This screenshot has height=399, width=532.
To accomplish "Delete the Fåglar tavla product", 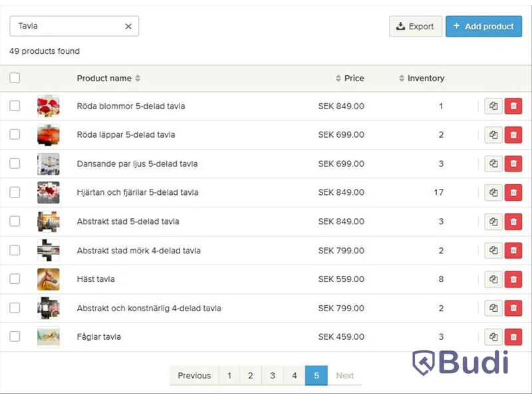I will (513, 337).
